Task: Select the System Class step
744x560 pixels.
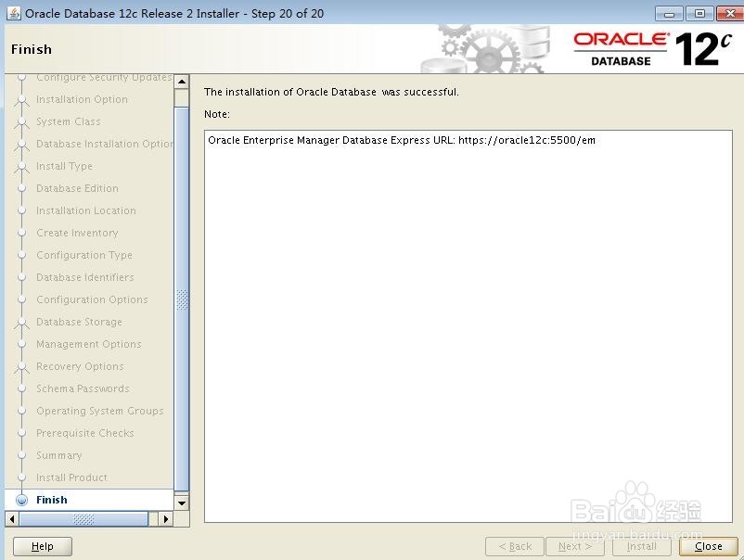Action: [69, 121]
